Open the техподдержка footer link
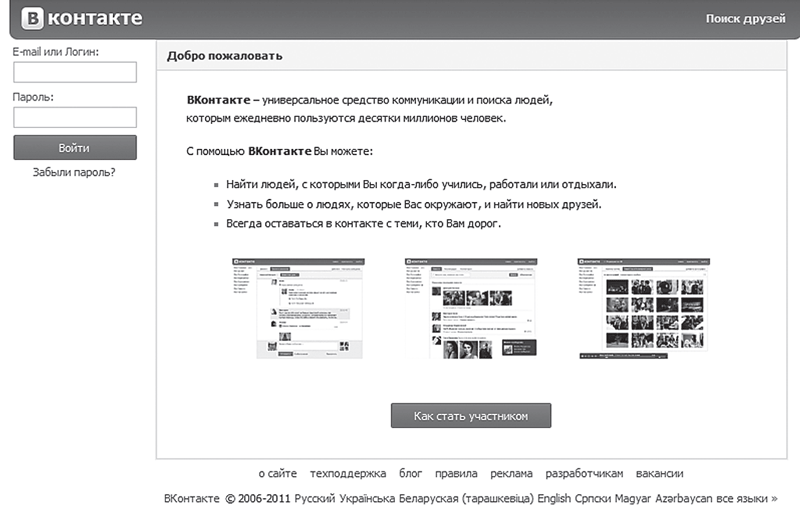Image resolution: width=800 pixels, height=515 pixels. tap(348, 474)
